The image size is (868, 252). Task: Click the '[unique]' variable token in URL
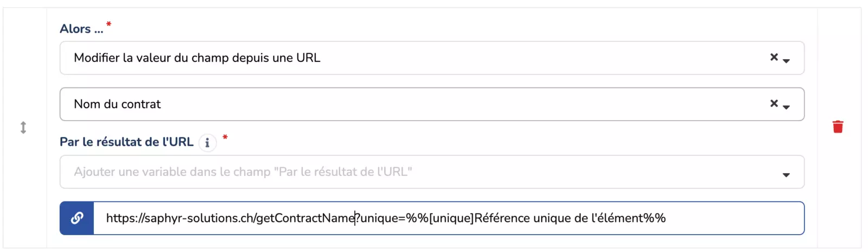[x=451, y=218]
